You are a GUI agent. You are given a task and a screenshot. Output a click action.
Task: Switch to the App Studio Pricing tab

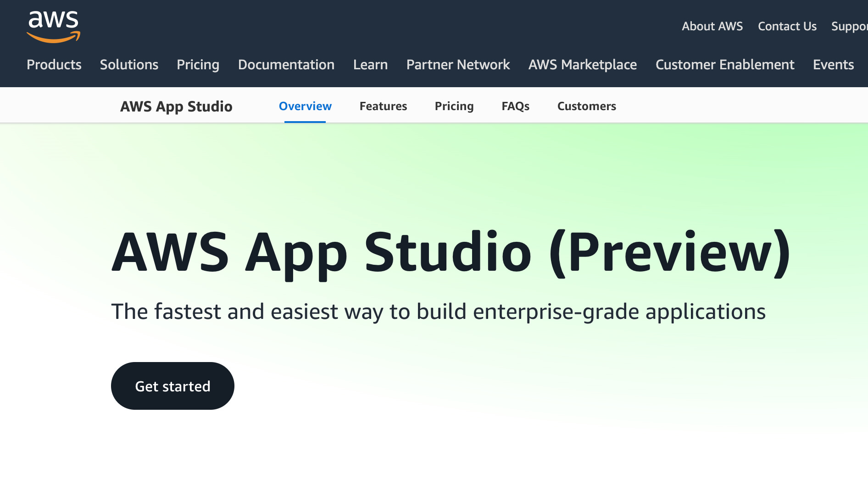tap(454, 106)
